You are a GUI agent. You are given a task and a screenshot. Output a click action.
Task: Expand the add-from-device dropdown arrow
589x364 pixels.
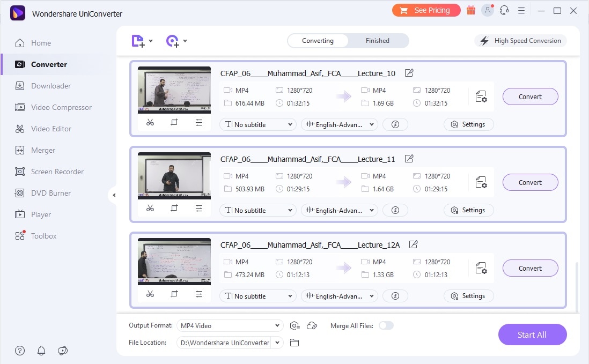[x=185, y=41]
